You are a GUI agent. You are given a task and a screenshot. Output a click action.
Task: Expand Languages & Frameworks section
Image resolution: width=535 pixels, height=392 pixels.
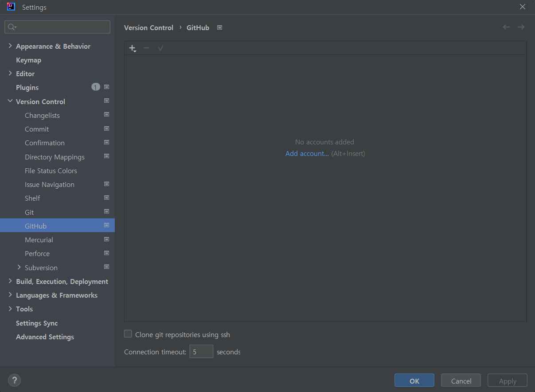(x=10, y=295)
